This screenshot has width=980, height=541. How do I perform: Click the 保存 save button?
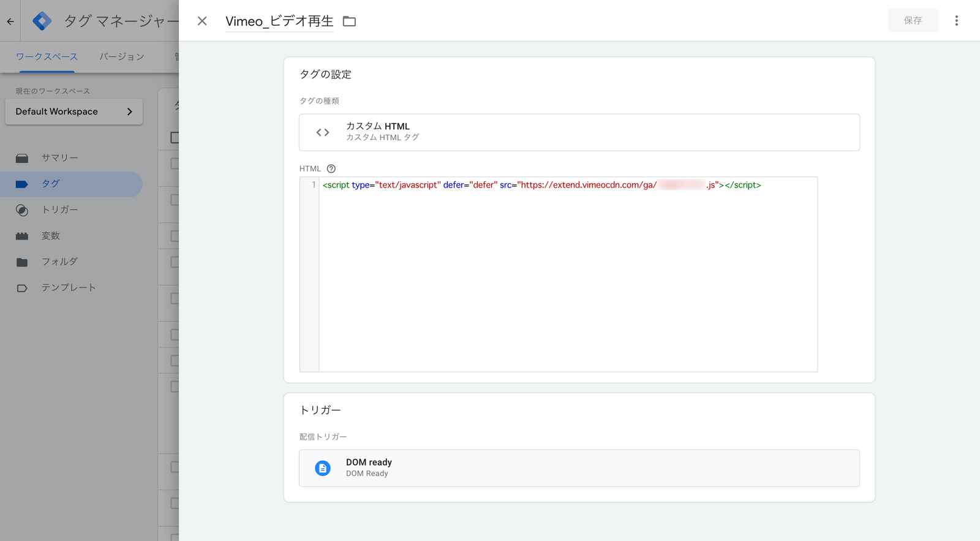(x=913, y=21)
